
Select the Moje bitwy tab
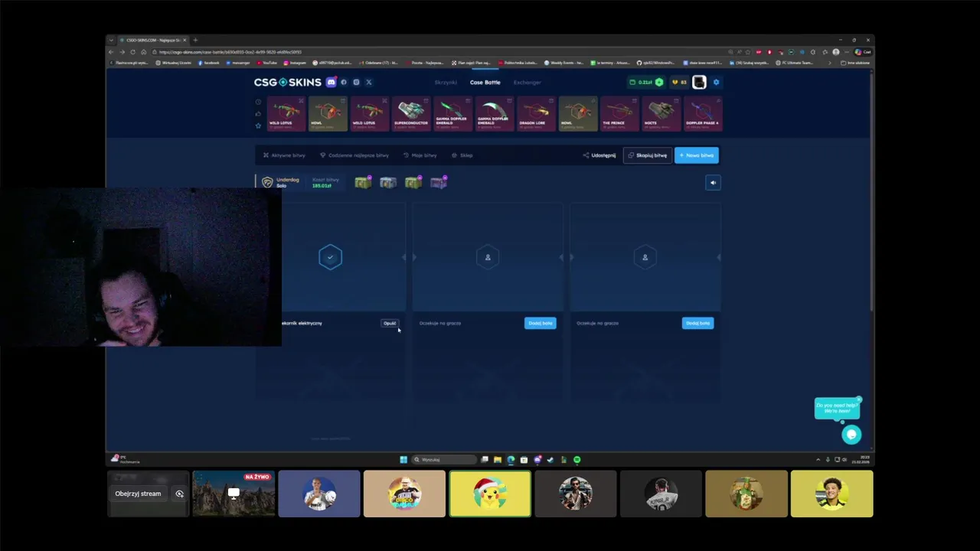point(420,155)
